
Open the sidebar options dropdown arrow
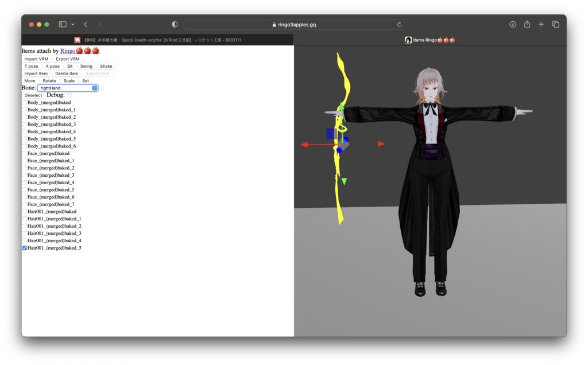point(73,24)
